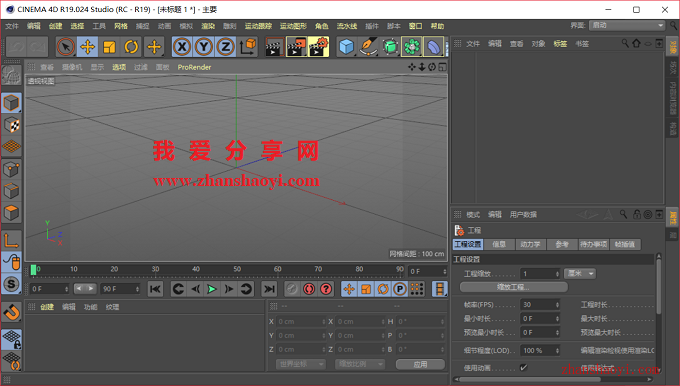
Task: Click Make Editable icon atop left sidebar
Action: click(11, 76)
